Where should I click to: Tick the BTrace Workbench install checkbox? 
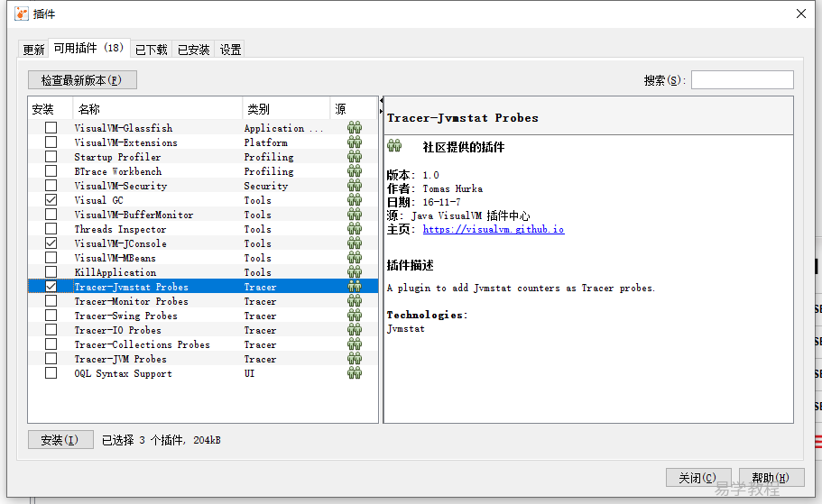[x=51, y=170]
